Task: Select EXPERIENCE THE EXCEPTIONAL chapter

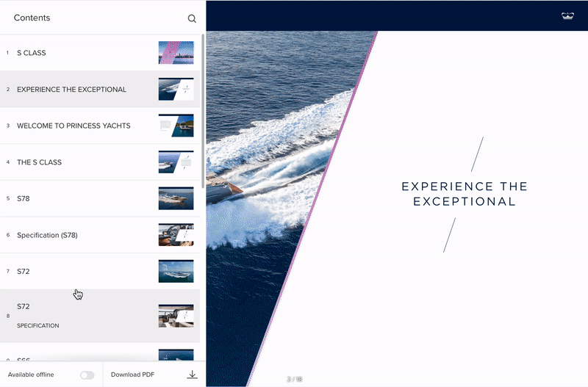Action: point(100,89)
